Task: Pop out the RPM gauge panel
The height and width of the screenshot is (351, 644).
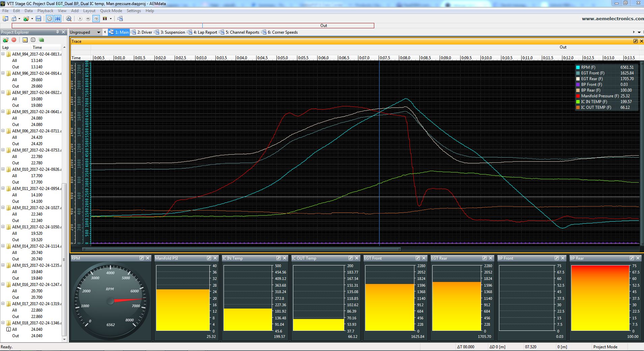Action: pos(142,258)
